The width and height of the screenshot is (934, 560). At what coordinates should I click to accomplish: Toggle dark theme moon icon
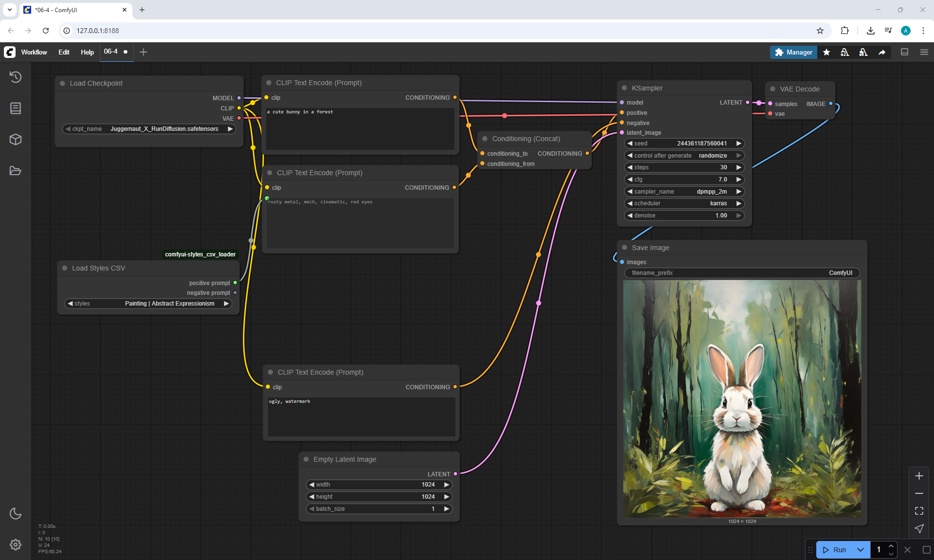coord(16,513)
